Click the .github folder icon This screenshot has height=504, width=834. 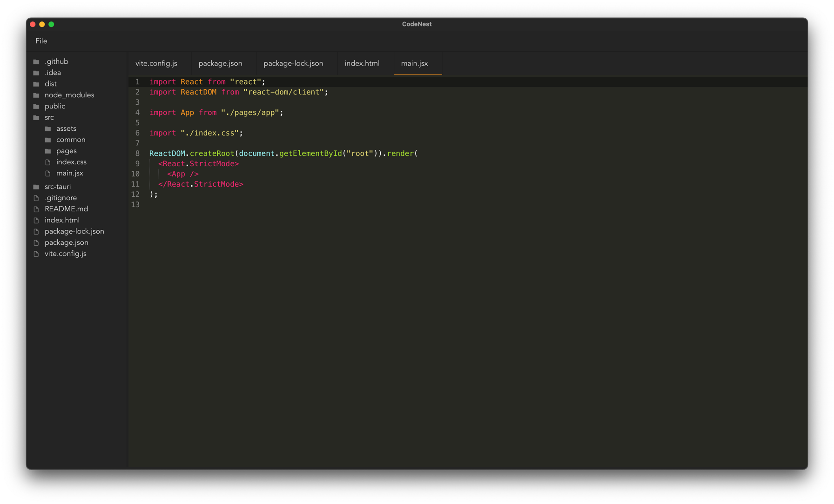(36, 61)
